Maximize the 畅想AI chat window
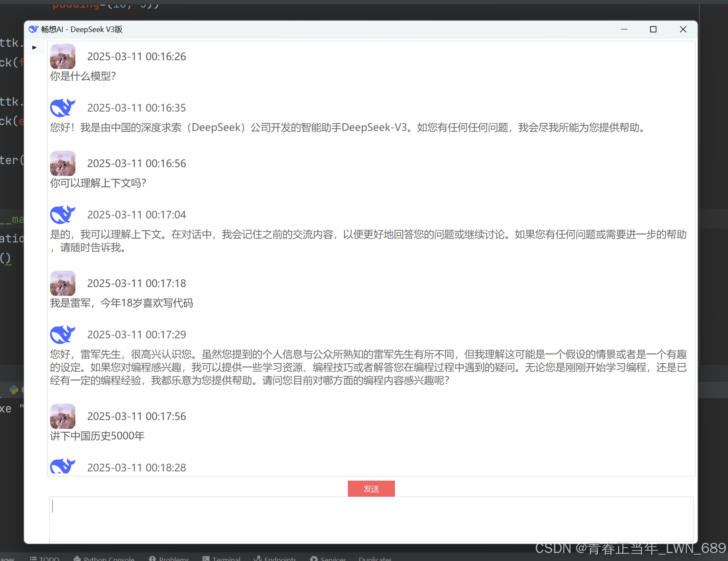The height and width of the screenshot is (561, 728). point(653,29)
